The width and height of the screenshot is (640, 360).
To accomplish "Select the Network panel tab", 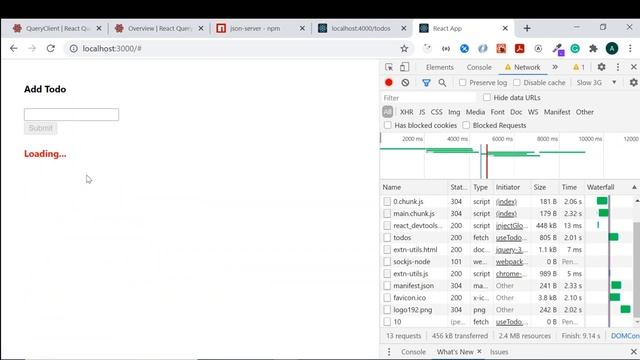I will (x=522, y=67).
